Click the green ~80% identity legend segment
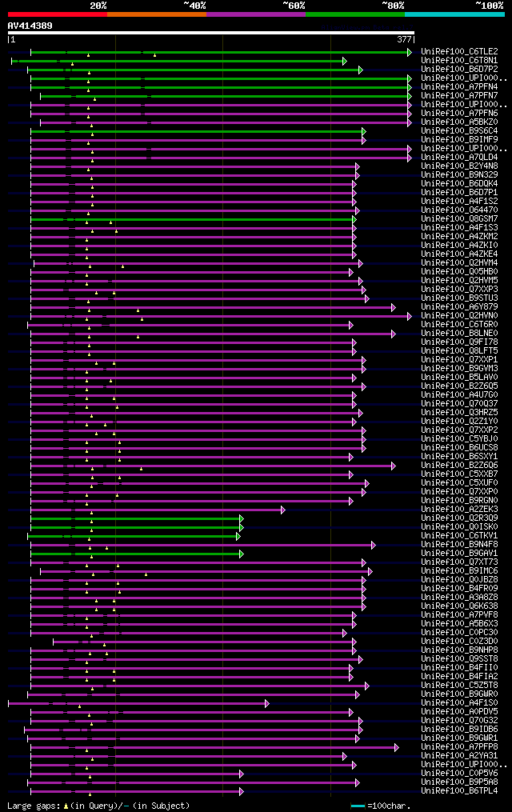The width and height of the screenshot is (512, 812). pos(355,14)
